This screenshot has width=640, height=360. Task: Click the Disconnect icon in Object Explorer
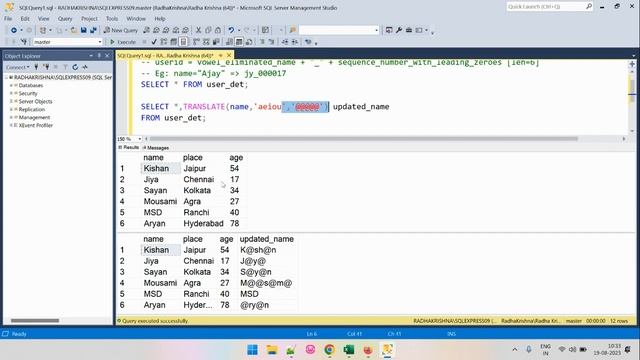click(x=46, y=67)
